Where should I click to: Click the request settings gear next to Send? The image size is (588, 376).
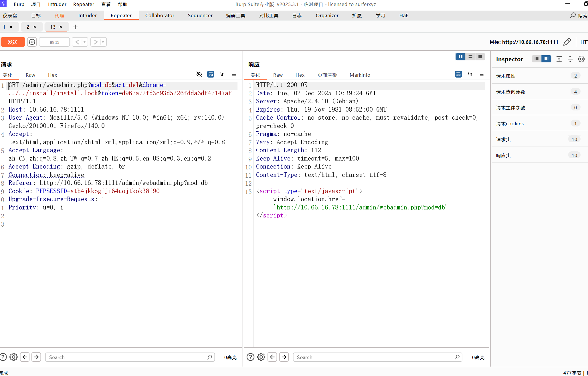click(32, 42)
